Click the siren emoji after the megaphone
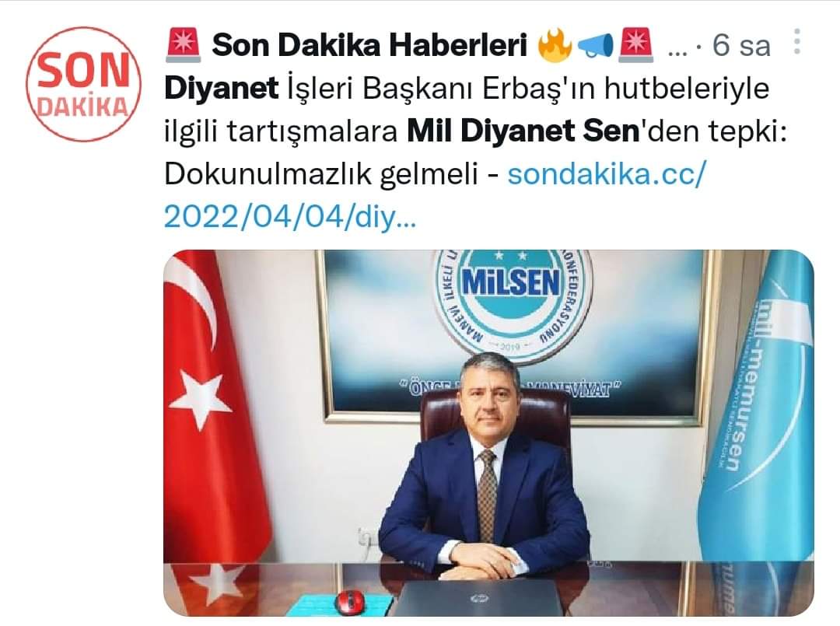 pyautogui.click(x=635, y=44)
